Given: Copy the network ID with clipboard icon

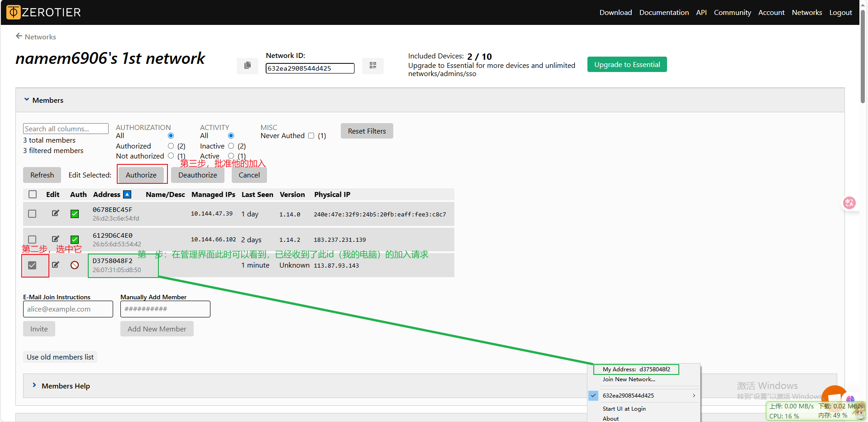Looking at the screenshot, I should pyautogui.click(x=248, y=66).
